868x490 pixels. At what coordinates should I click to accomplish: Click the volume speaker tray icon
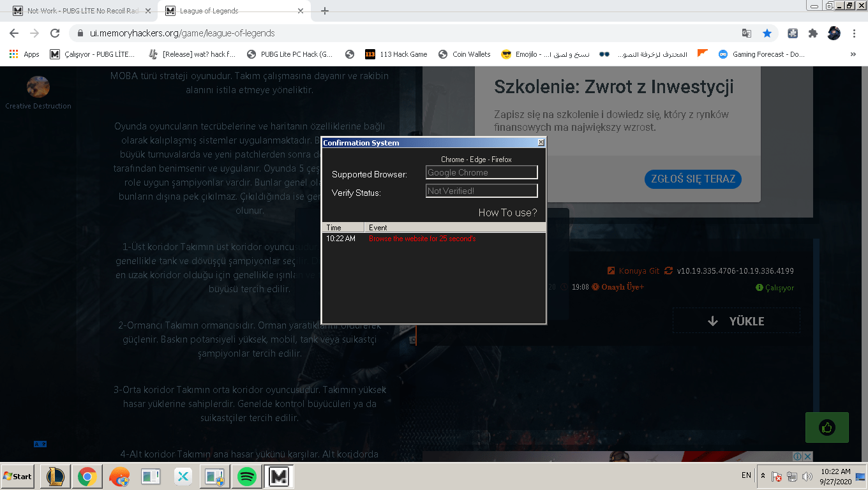click(807, 477)
